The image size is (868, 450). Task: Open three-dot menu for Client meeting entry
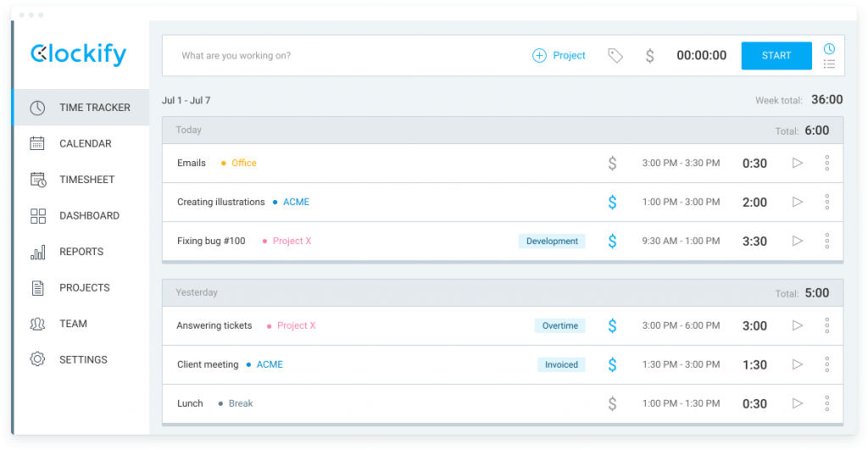pos(826,364)
